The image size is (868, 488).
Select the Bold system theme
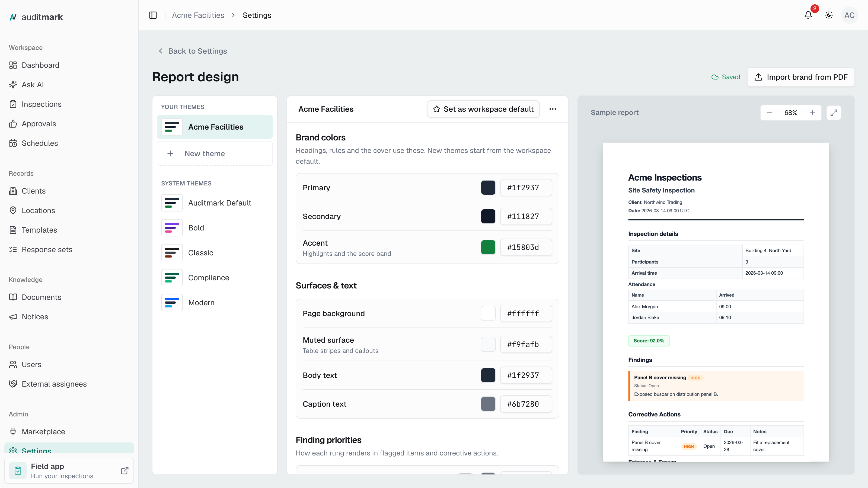tap(215, 228)
